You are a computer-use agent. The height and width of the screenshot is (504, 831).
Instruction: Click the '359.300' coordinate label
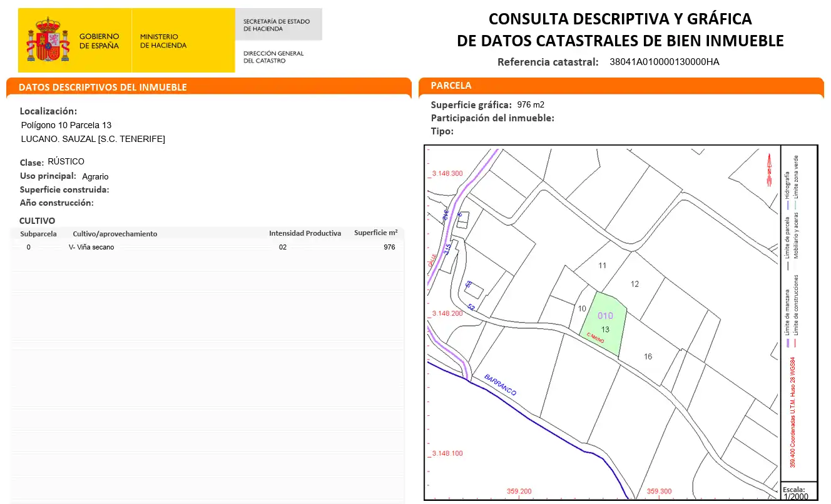click(659, 491)
